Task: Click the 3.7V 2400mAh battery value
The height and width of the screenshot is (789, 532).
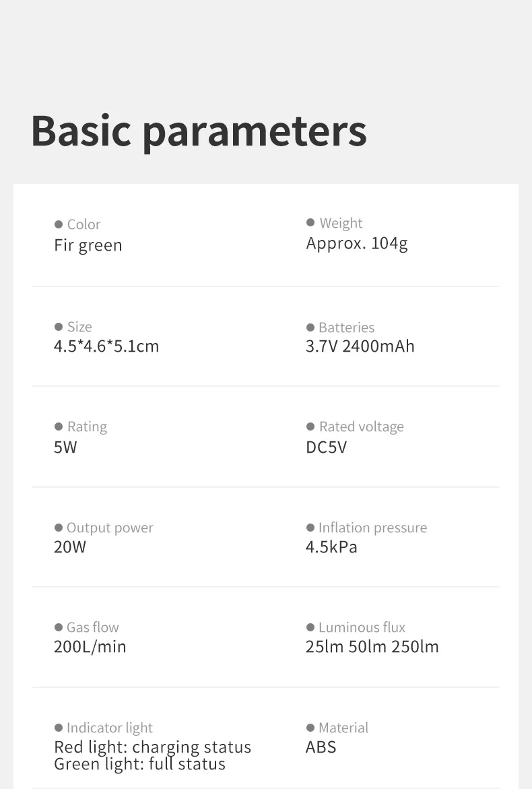Action: [x=360, y=346]
